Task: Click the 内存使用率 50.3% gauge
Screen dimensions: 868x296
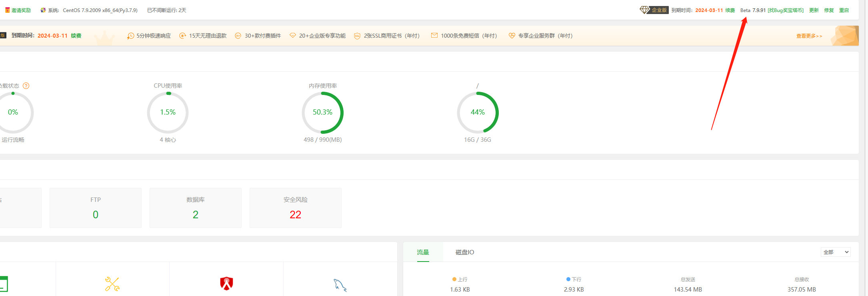Action: point(323,113)
